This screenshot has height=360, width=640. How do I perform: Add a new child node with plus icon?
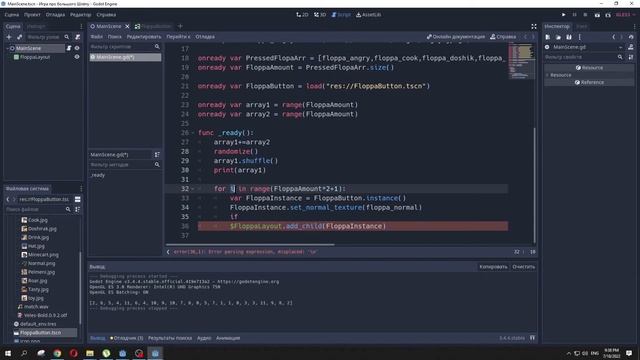click(x=9, y=37)
